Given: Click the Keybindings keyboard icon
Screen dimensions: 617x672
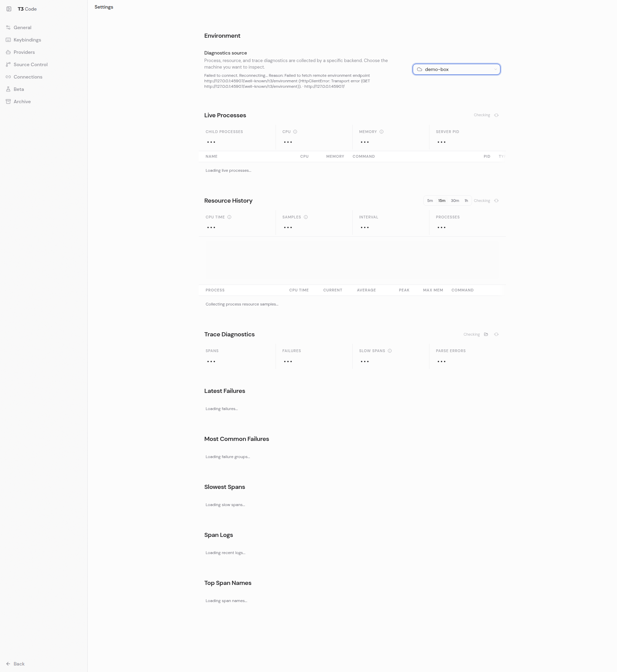Looking at the screenshot, I should point(8,40).
